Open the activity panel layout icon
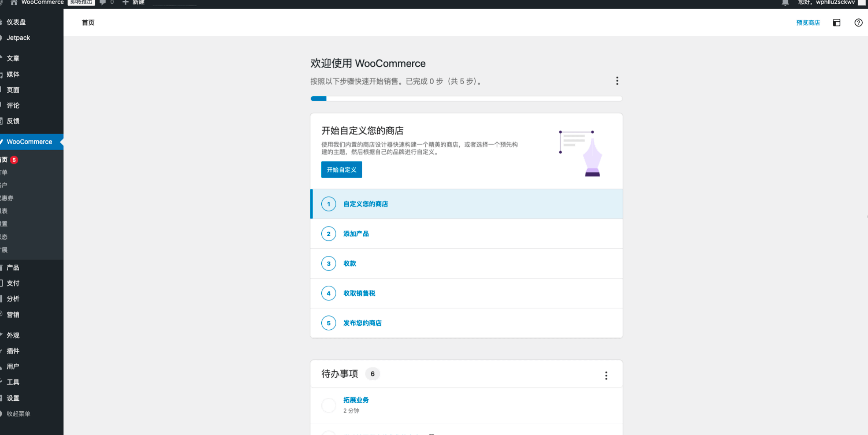The height and width of the screenshot is (435, 868). [837, 23]
